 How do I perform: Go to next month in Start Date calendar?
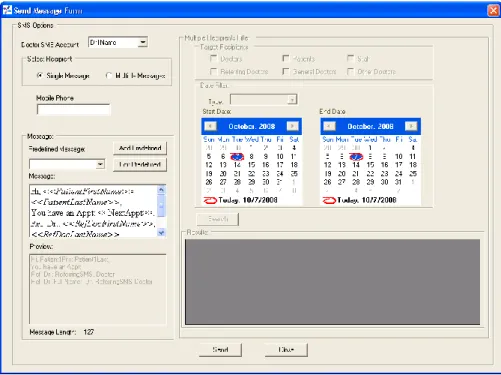tap(293, 126)
